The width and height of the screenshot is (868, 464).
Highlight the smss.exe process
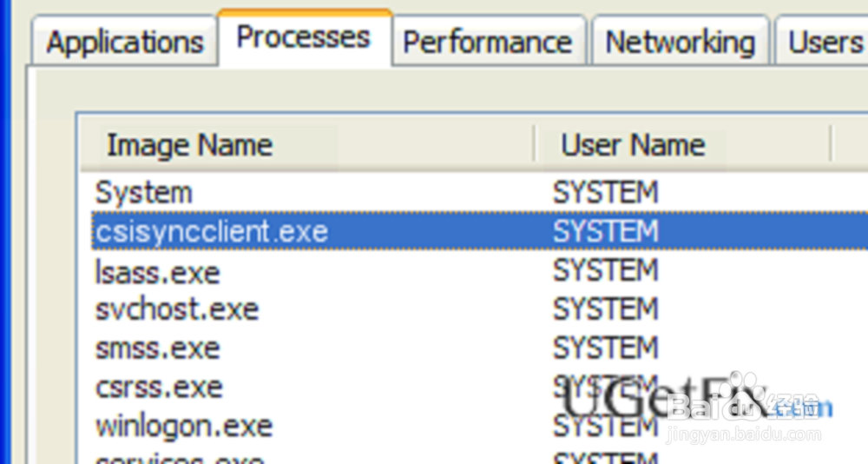[x=158, y=348]
